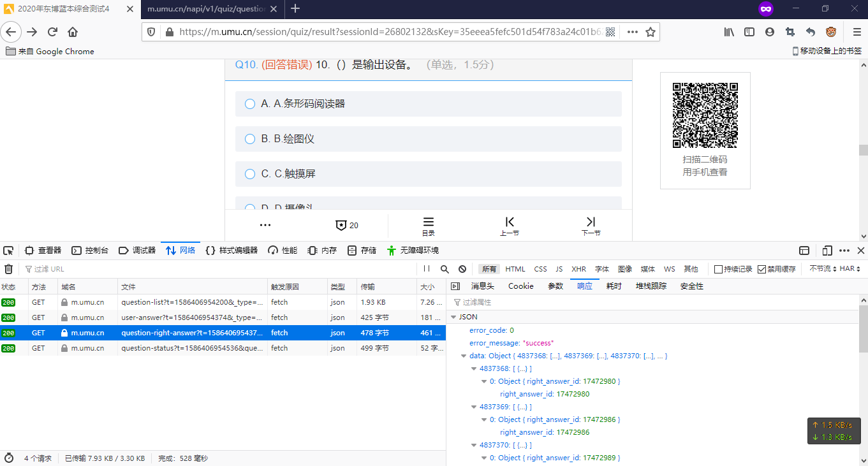868x466 pixels.
Task: Open the page actions three-dot menu
Action: coord(632,32)
